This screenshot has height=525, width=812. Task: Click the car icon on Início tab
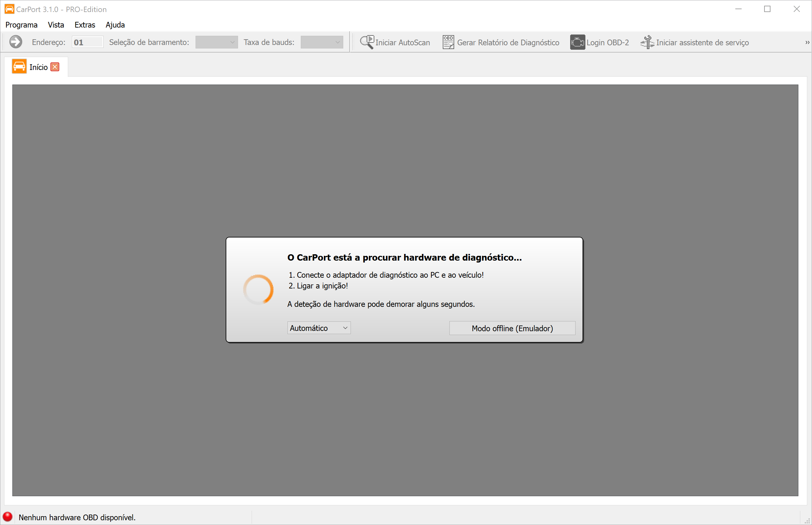[19, 66]
